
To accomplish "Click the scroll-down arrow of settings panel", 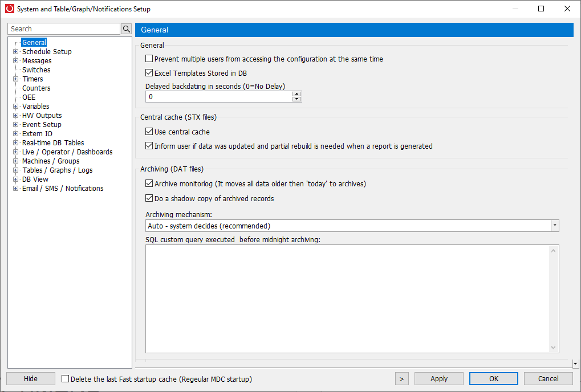I will click(x=575, y=364).
